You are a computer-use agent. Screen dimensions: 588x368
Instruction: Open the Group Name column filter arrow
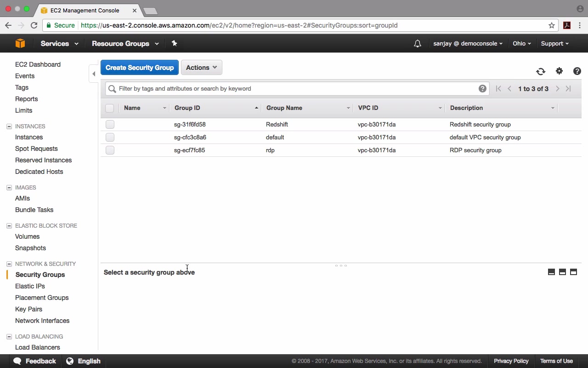tap(348, 108)
